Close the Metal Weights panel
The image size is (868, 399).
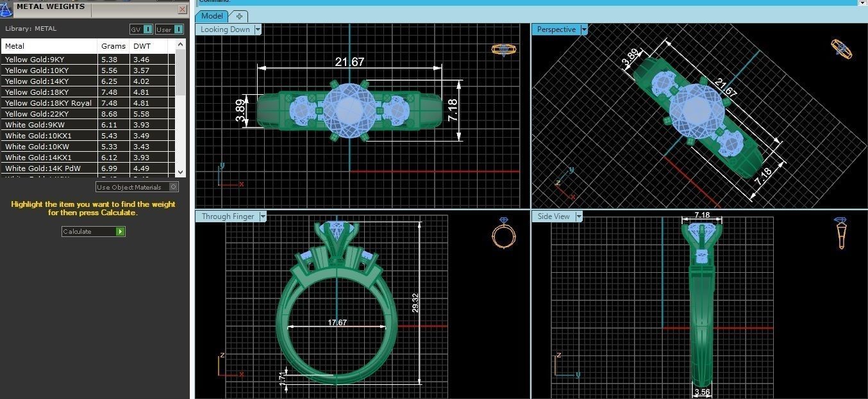coord(182,10)
